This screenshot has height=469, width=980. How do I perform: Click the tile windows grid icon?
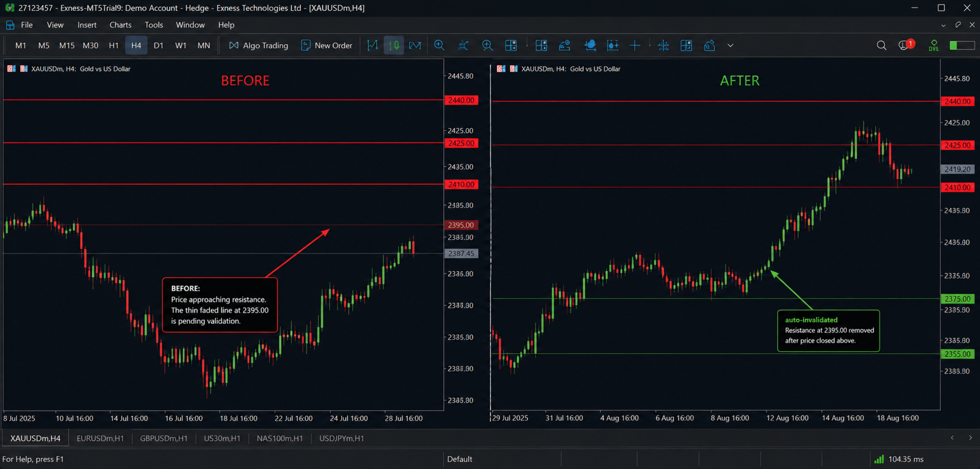coord(511,45)
